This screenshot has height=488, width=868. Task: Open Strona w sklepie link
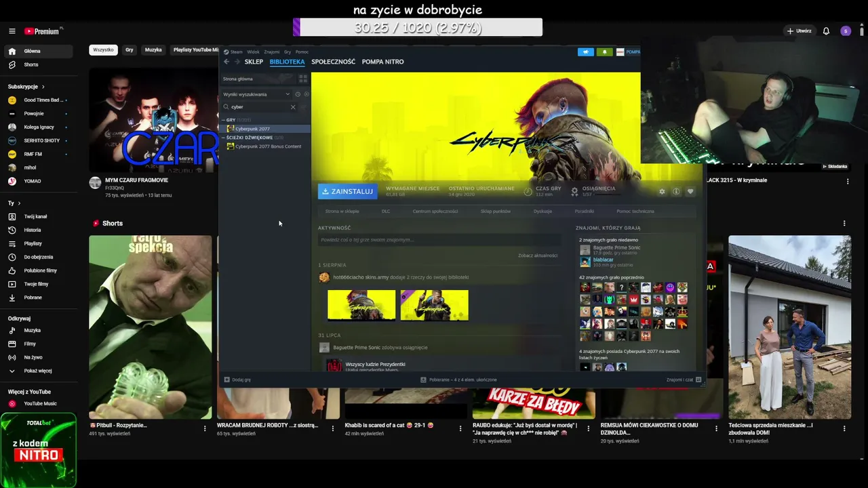pos(342,211)
